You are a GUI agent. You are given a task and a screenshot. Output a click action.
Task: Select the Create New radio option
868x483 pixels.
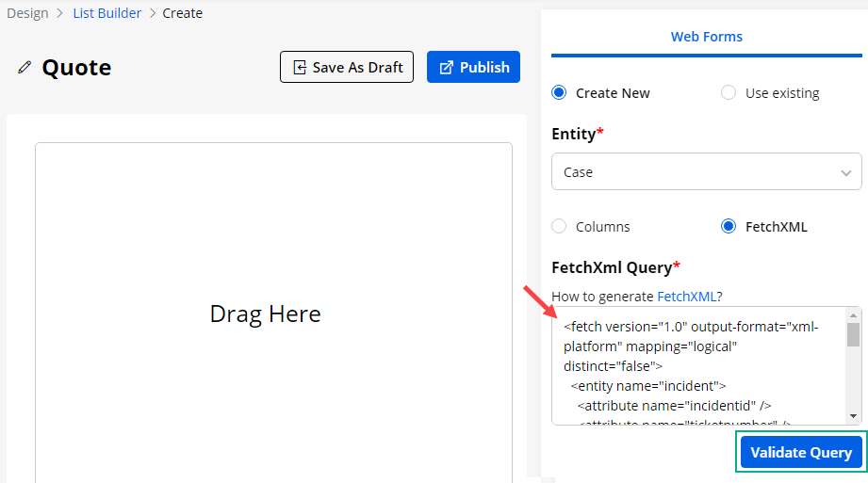559,92
